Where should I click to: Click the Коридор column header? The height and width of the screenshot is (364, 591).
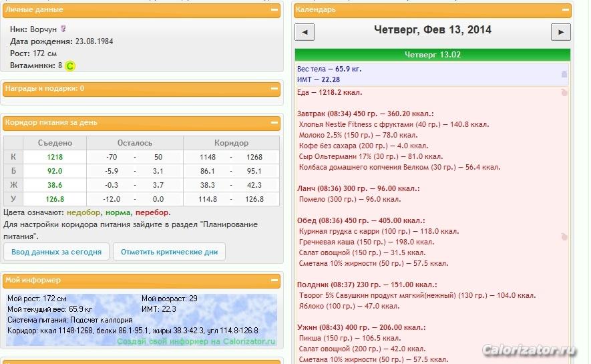232,143
